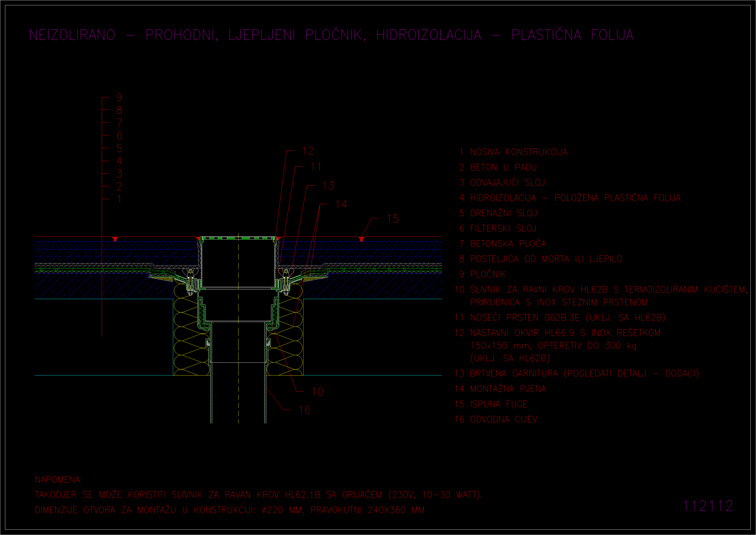The width and height of the screenshot is (756, 535).
Task: Select callout number '11' beside the drain leader
Action: pyautogui.click(x=316, y=167)
